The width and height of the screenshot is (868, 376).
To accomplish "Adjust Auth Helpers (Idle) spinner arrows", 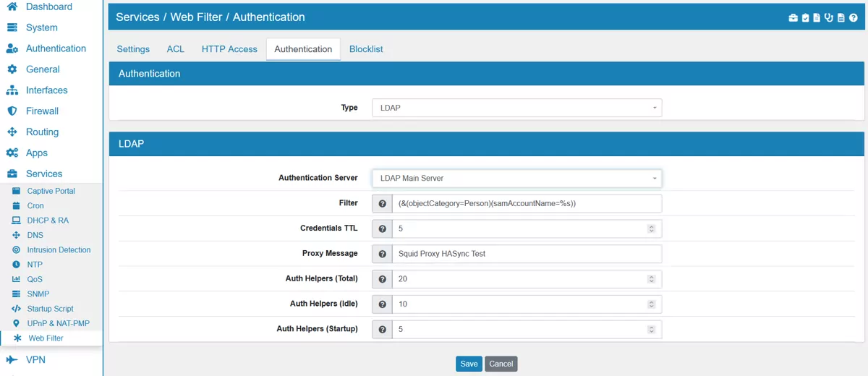I will (651, 304).
